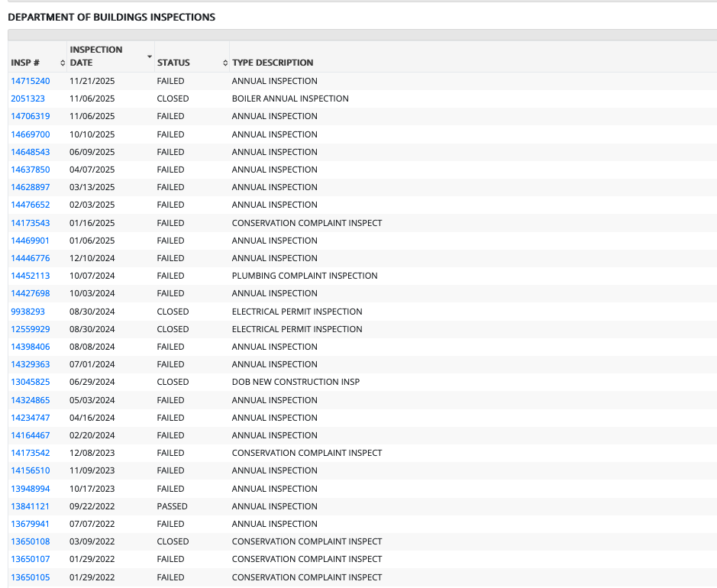Open plumbing complaint inspection 14452113
Image resolution: width=717 pixels, height=588 pixels.
(31, 276)
